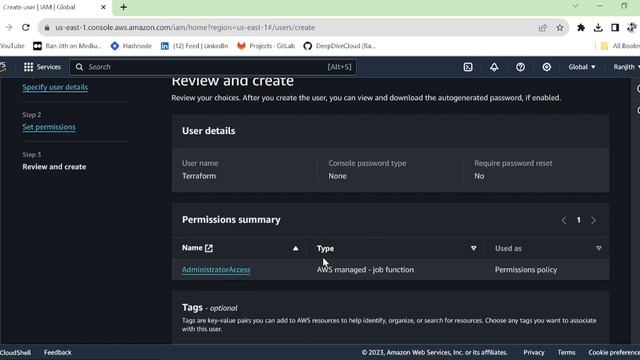Screen dimensions: 640x360
Task: Click the Feedback link in footer
Action: [58, 352]
